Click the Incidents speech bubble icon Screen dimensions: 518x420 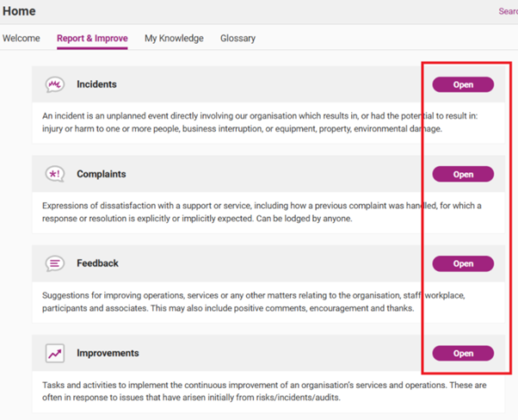54,84
